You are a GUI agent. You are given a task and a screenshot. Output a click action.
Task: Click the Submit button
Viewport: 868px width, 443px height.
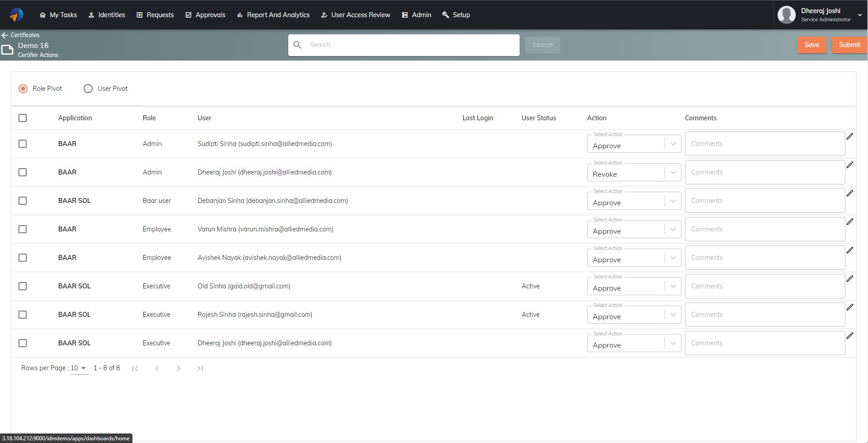[x=849, y=45]
